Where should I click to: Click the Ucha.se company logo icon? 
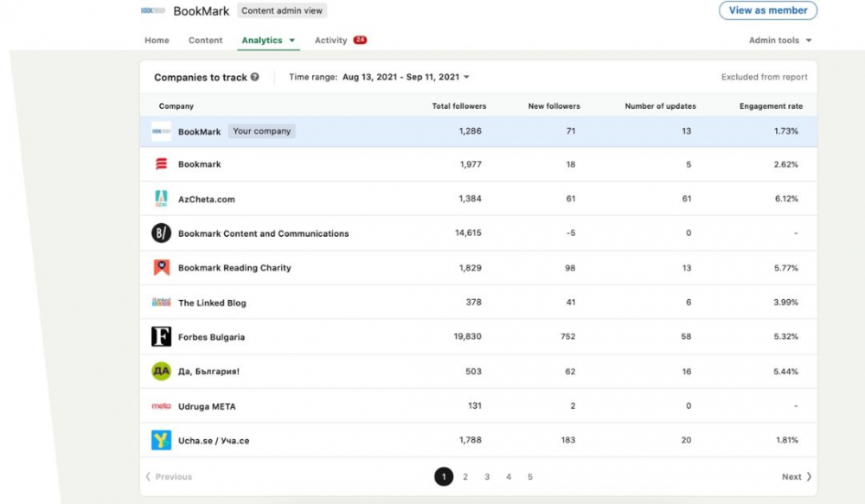pos(161,440)
